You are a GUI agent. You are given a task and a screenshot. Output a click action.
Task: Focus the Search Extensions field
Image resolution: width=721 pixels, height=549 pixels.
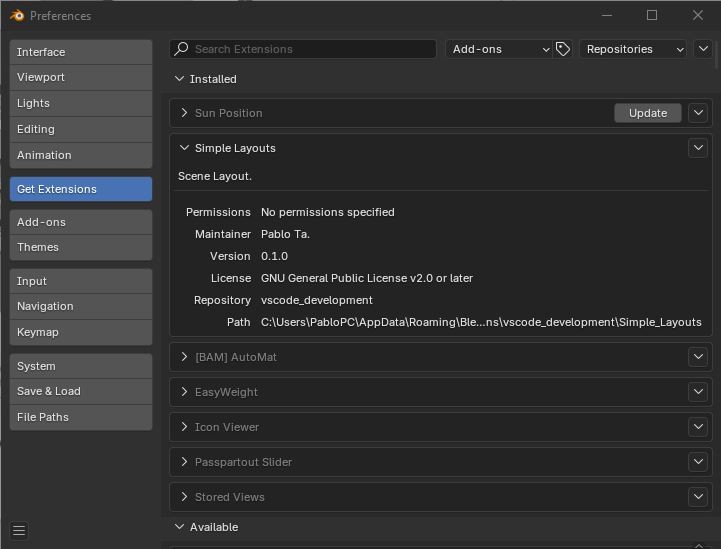303,49
